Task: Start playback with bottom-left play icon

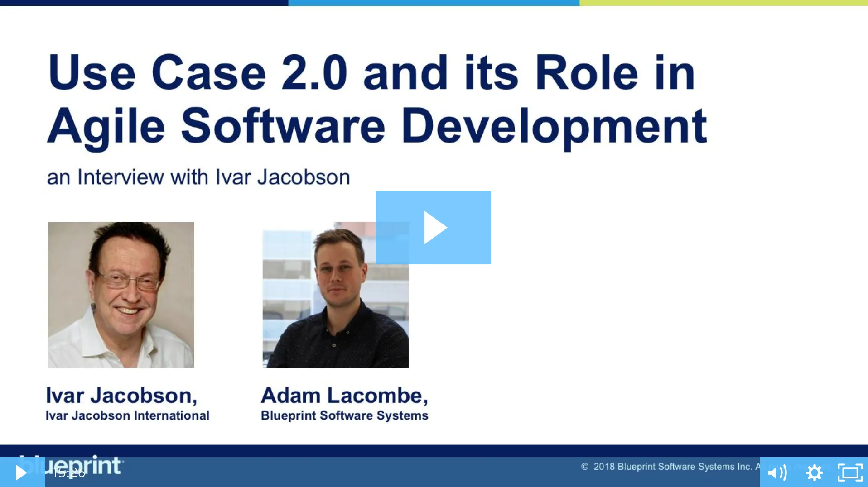Action: tap(22, 472)
